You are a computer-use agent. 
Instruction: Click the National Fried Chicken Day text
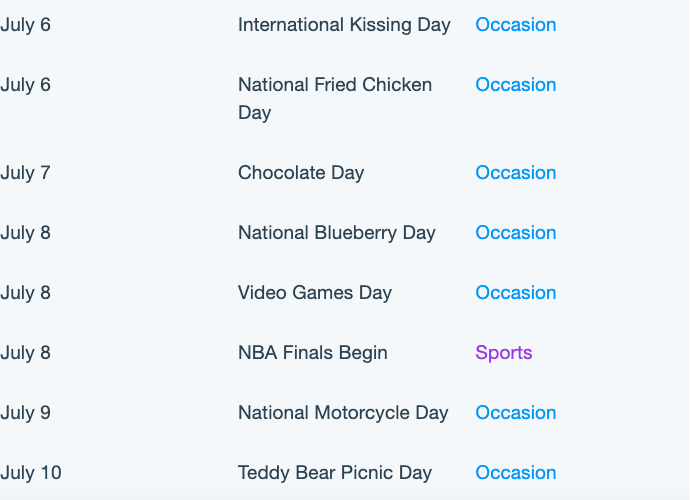335,99
